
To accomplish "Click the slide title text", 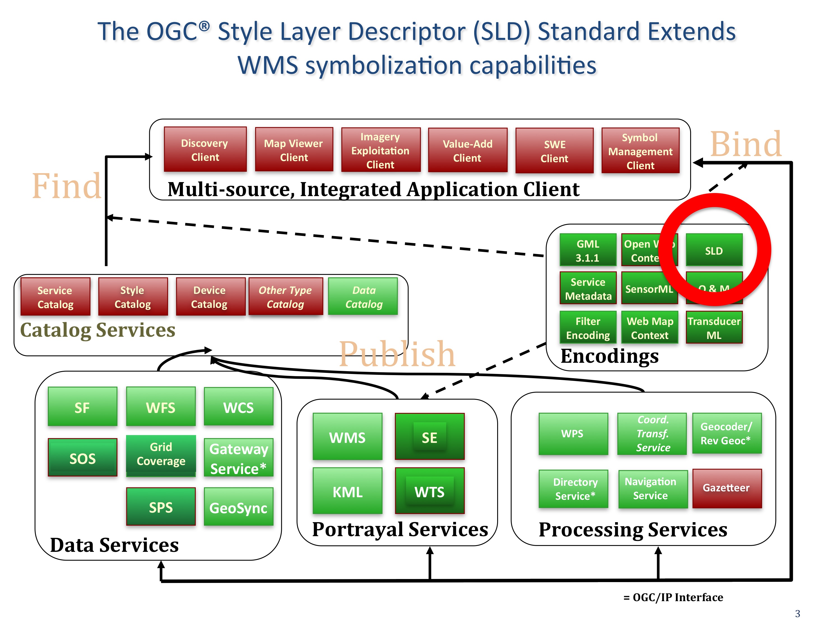I will point(416,48).
